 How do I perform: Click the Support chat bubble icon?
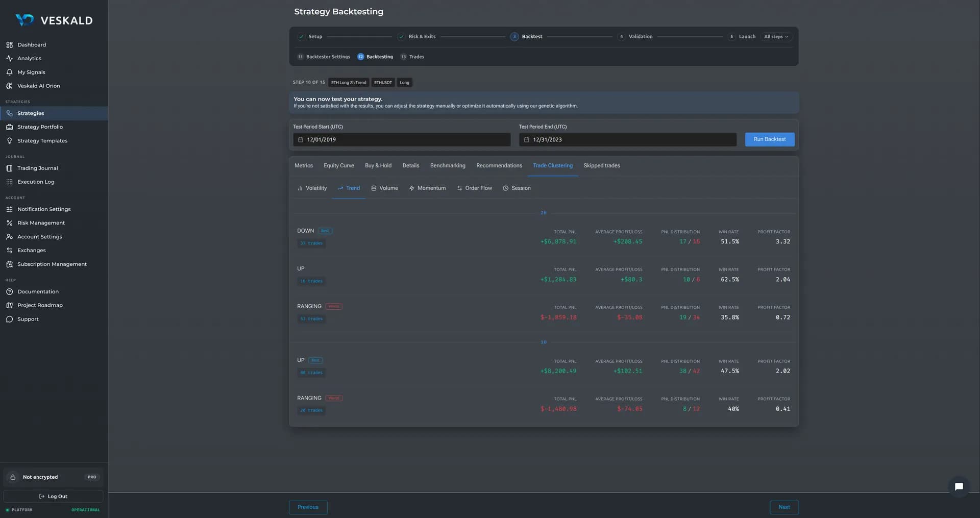pyautogui.click(x=9, y=319)
